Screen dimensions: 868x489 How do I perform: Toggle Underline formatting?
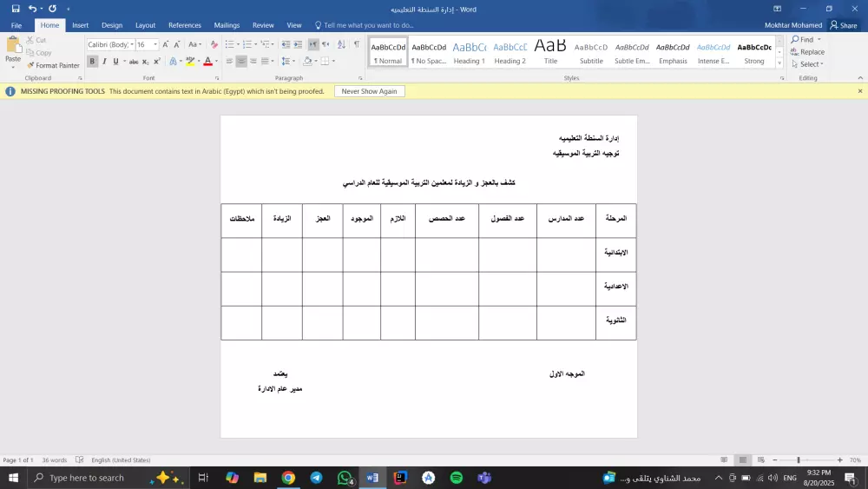(115, 62)
